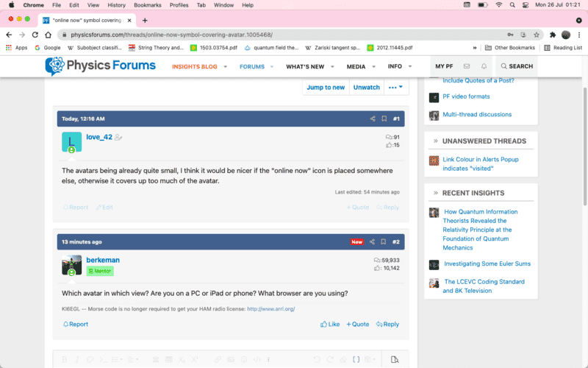Open the INSIGHTS BLOG nav item

point(194,66)
